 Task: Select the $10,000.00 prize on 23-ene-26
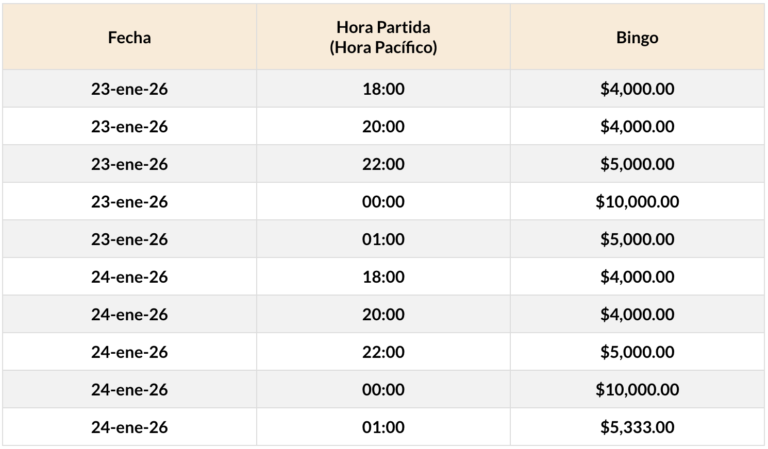637,202
